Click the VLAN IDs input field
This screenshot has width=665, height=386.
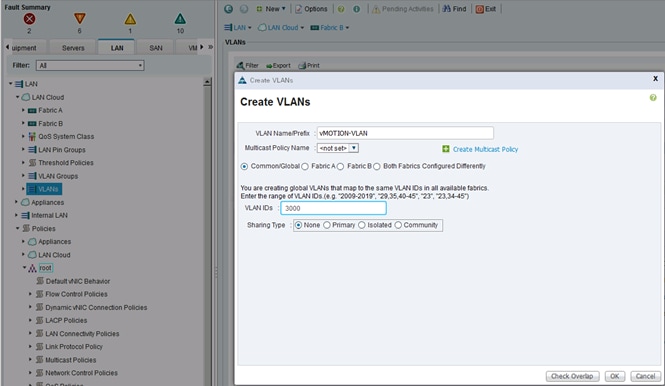click(333, 208)
